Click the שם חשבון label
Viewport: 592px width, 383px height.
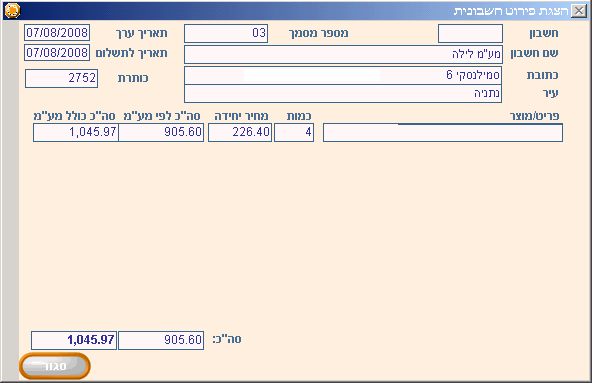534,53
